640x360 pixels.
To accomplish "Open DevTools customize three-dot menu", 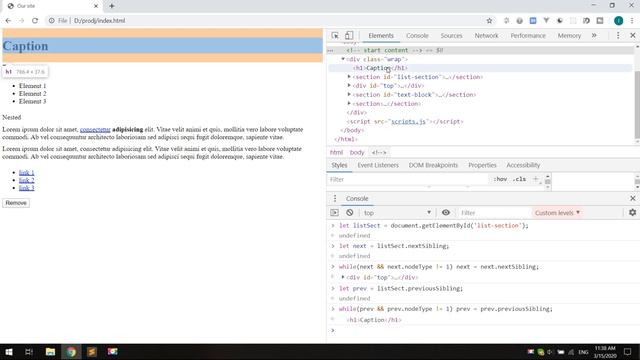I will click(x=618, y=36).
